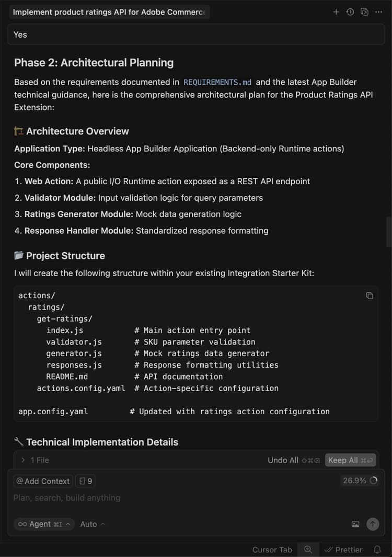Open search with the magnifier in status bar
Image resolution: width=392 pixels, height=557 pixels.
click(308, 550)
